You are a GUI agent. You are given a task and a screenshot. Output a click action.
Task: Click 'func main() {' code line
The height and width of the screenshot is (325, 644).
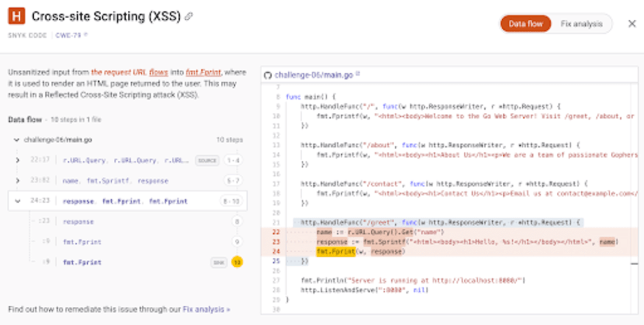(x=311, y=97)
